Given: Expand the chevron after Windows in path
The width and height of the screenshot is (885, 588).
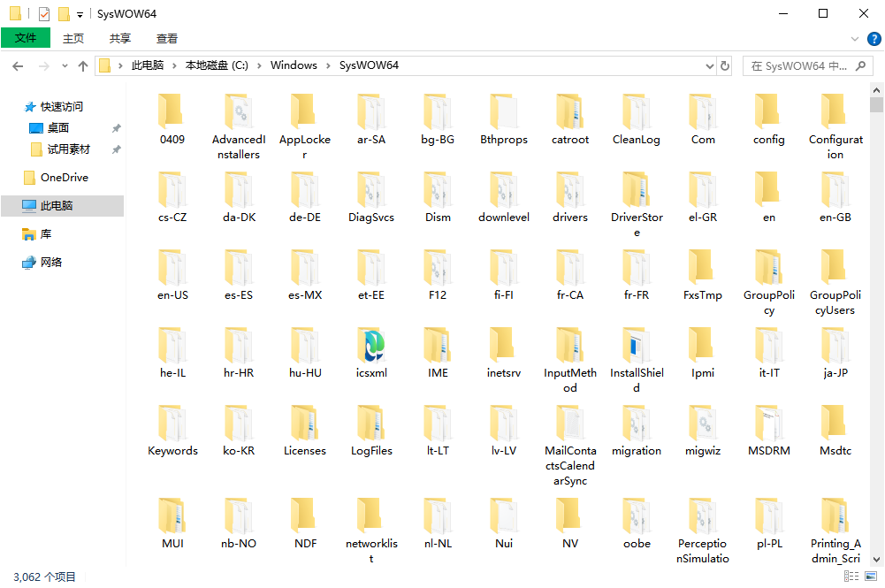Looking at the screenshot, I should tap(328, 66).
